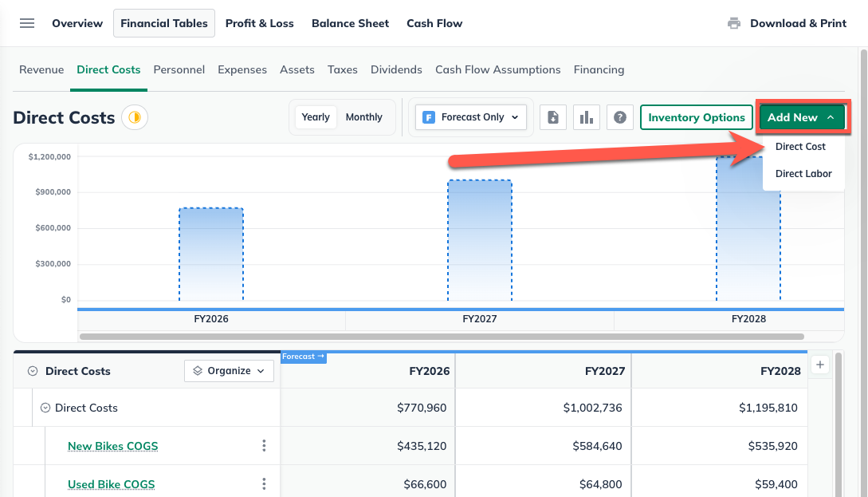Open the Forecast Only dropdown

[471, 117]
